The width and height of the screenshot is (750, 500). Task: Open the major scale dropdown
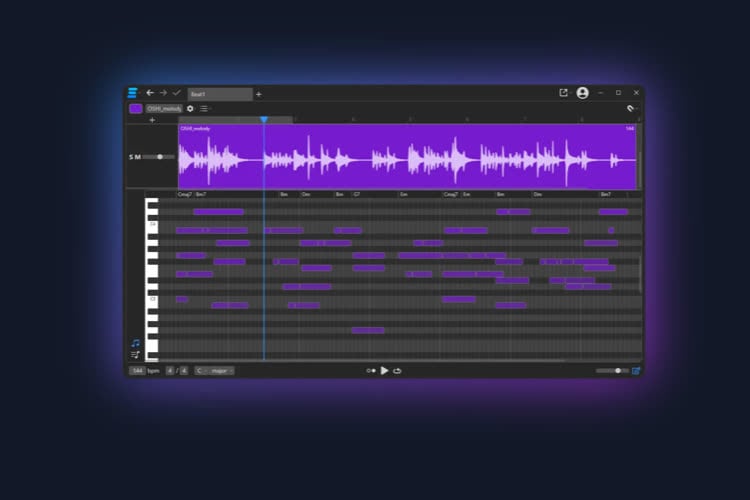click(x=221, y=371)
